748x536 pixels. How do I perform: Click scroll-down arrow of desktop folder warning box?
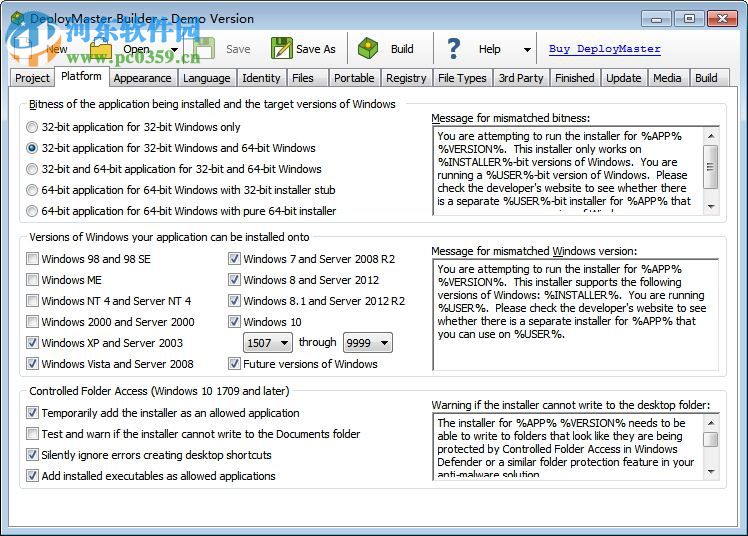pos(711,472)
